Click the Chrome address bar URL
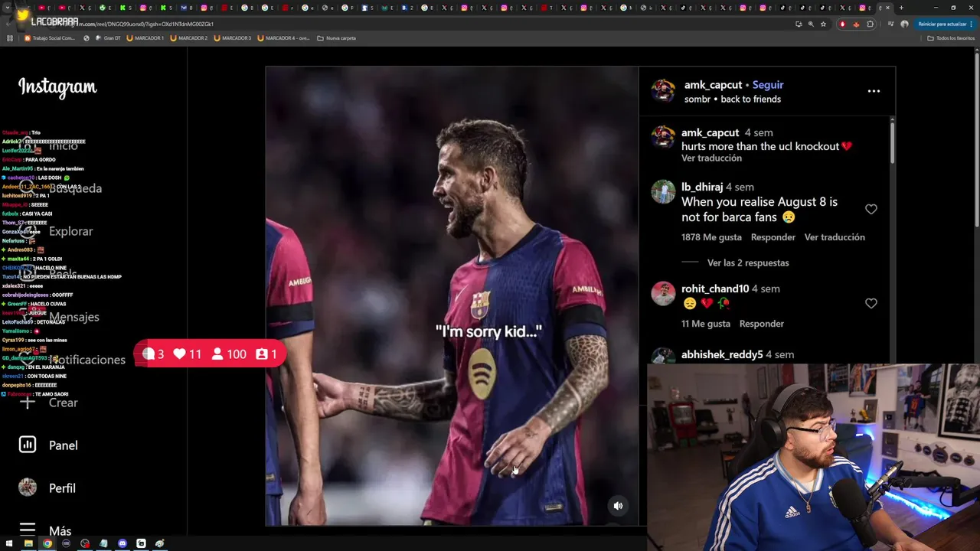 [x=138, y=24]
